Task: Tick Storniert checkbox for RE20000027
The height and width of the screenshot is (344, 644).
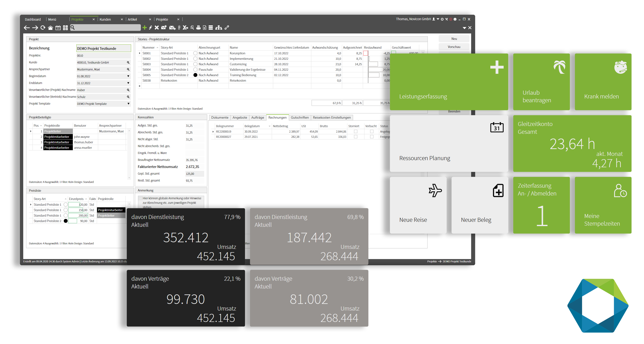Action: pos(355,137)
